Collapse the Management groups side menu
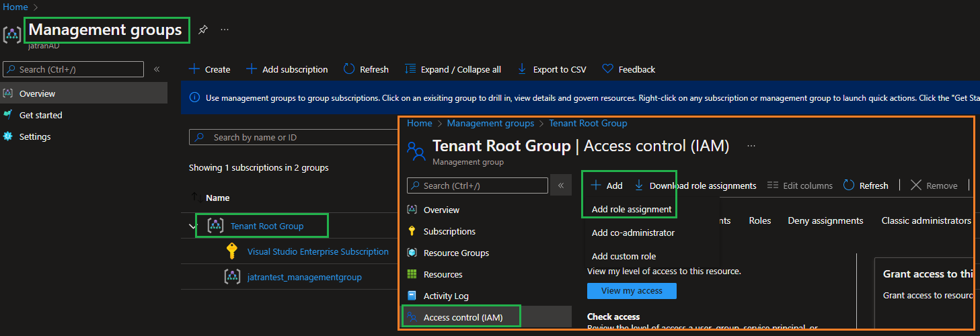 pyautogui.click(x=157, y=69)
